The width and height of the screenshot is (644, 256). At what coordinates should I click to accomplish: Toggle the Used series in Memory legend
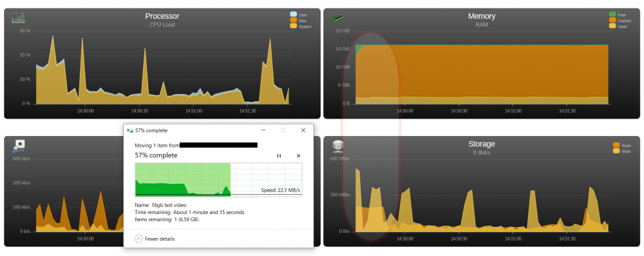pos(618,26)
